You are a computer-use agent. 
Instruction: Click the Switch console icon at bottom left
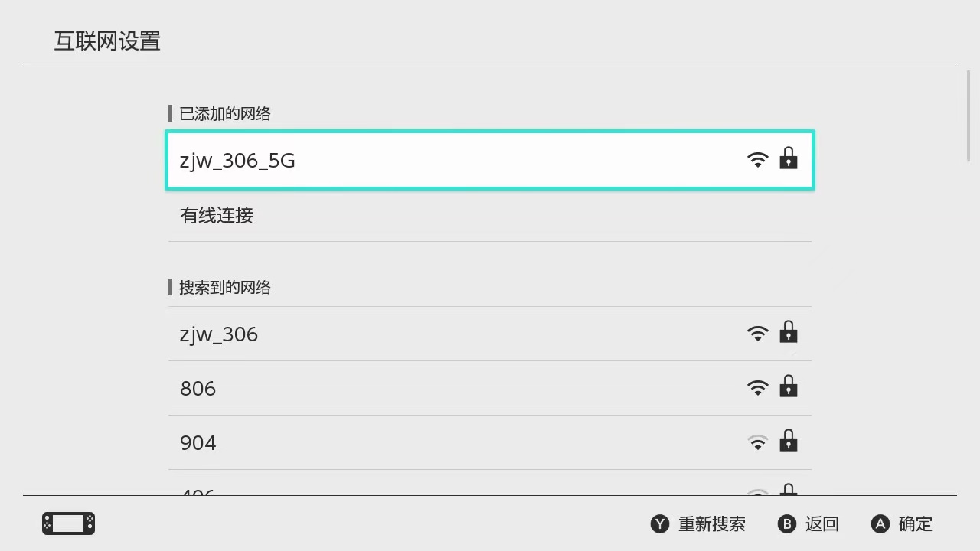tap(68, 523)
